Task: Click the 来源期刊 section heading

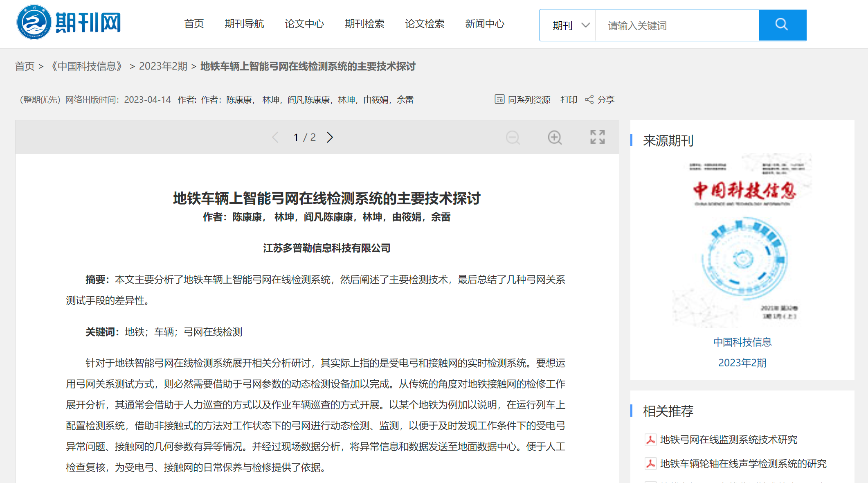Action: pos(668,141)
